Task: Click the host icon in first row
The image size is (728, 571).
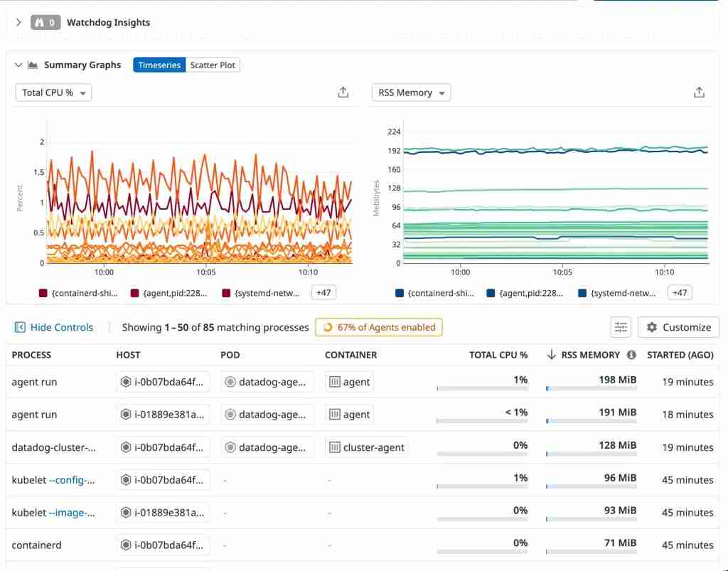Action: [x=126, y=382]
